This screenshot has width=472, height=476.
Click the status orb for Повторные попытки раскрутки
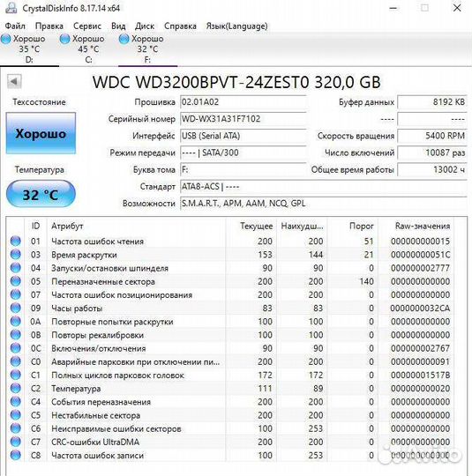point(16,321)
